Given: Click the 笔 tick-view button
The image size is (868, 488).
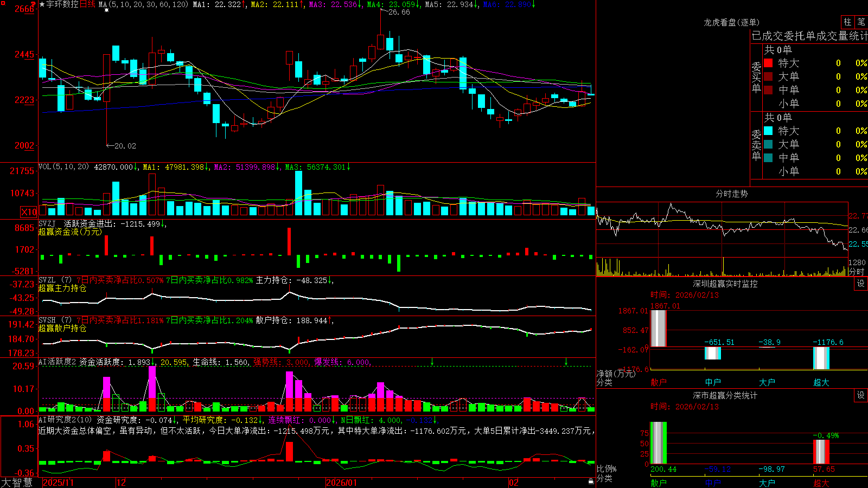Looking at the screenshot, I should 861,22.
